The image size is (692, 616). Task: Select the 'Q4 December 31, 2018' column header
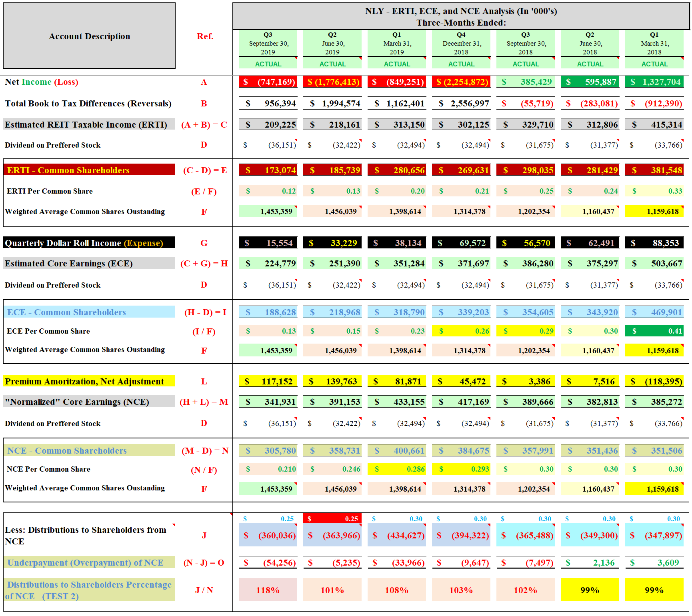click(461, 43)
